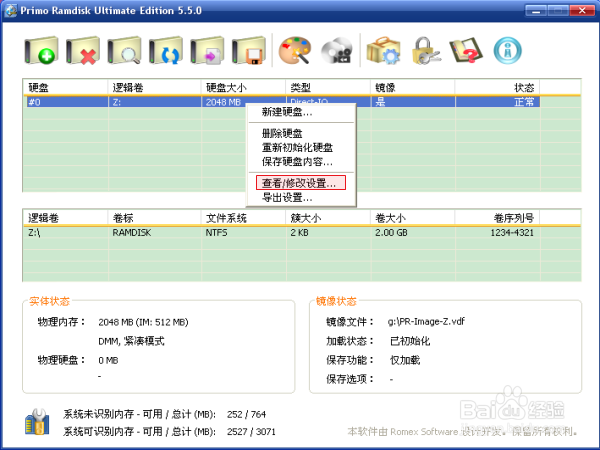Click the blue info about icon
This screenshot has width=600, height=450.
click(x=507, y=51)
